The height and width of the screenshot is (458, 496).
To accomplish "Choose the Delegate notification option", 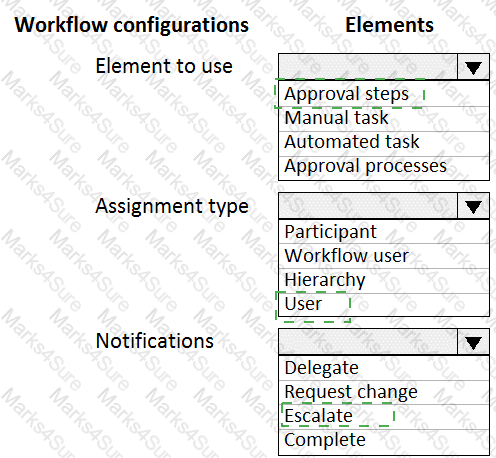I will 384,368.
